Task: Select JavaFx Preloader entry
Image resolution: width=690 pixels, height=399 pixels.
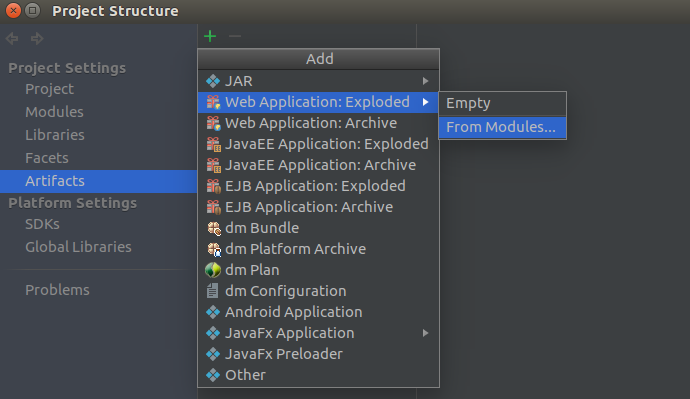Action: (319, 354)
